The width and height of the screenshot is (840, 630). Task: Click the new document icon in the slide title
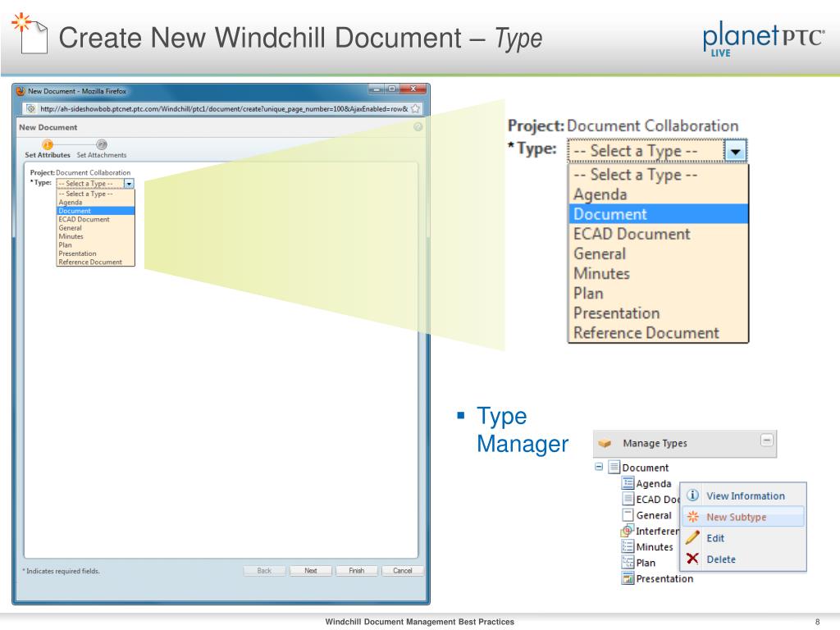(x=30, y=33)
